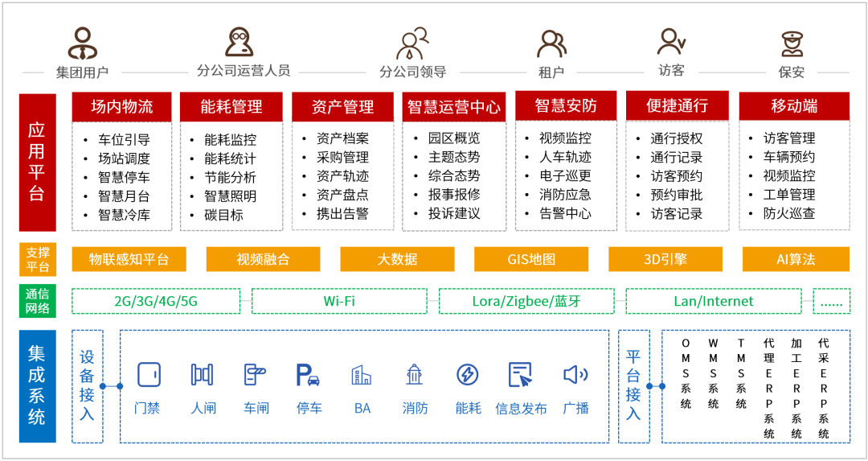Click the 通行授权 list item
This screenshot has width=868, height=461.
[677, 138]
